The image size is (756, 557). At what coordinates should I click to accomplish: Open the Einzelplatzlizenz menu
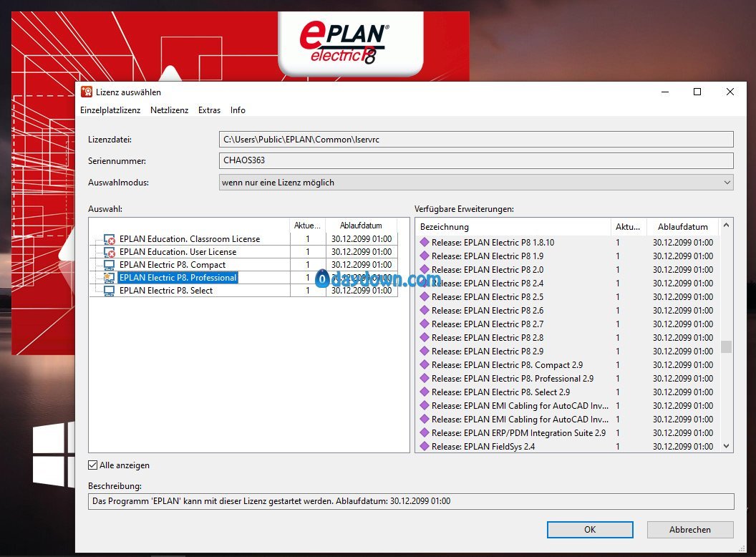(x=110, y=110)
